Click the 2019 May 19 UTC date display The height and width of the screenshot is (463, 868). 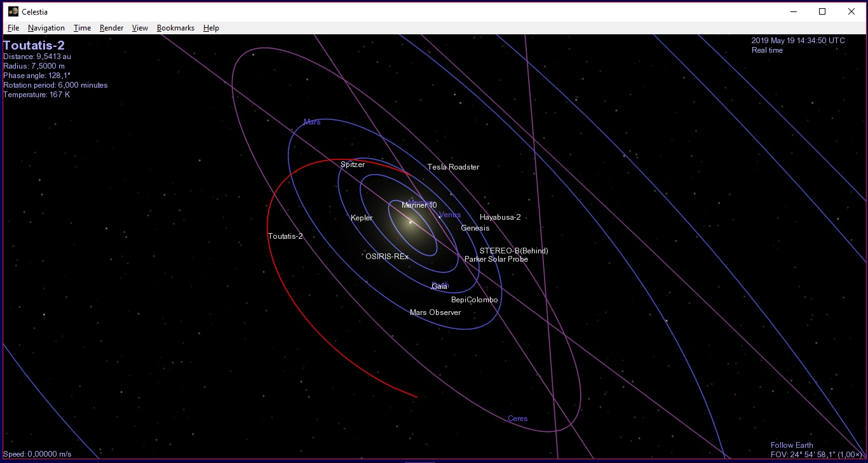[798, 41]
